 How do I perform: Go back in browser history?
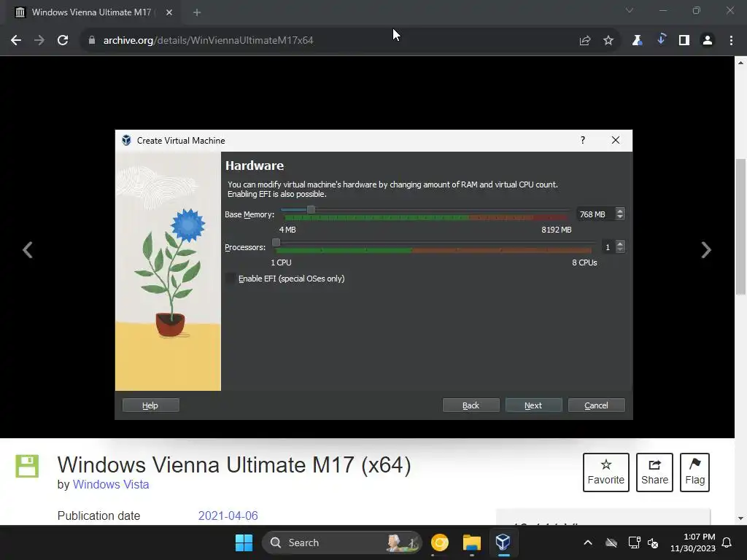(16, 41)
